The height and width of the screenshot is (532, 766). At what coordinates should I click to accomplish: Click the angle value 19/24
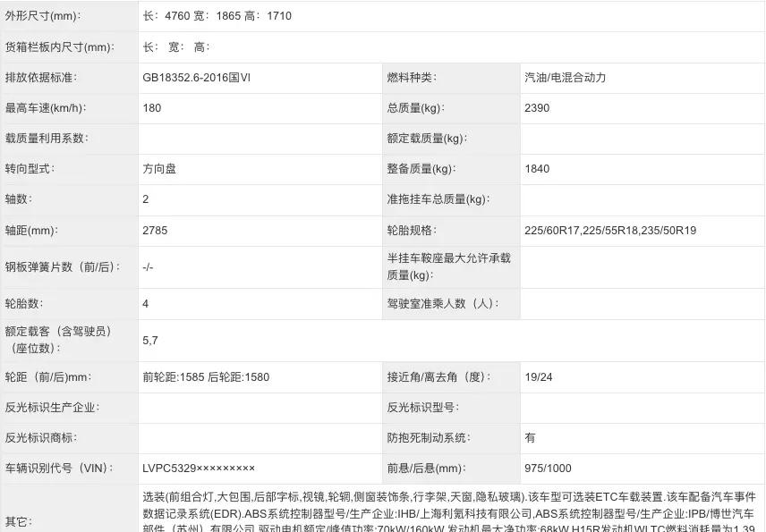pyautogui.click(x=539, y=376)
